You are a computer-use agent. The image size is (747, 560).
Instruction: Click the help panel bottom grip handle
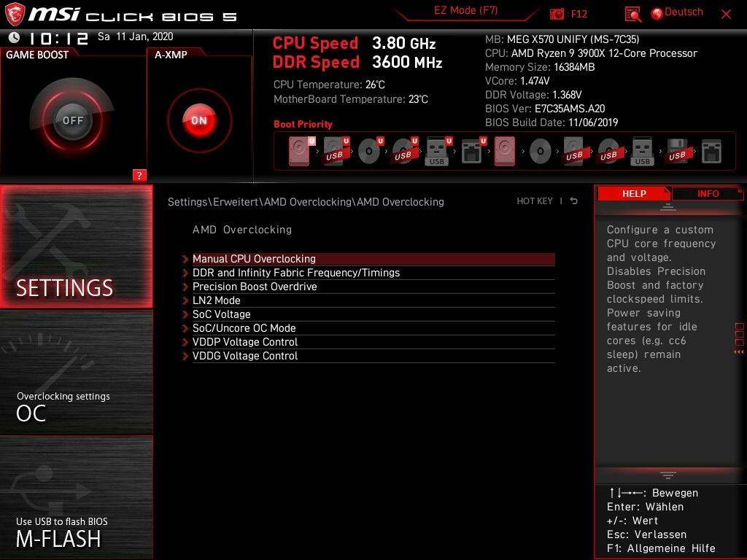[668, 475]
